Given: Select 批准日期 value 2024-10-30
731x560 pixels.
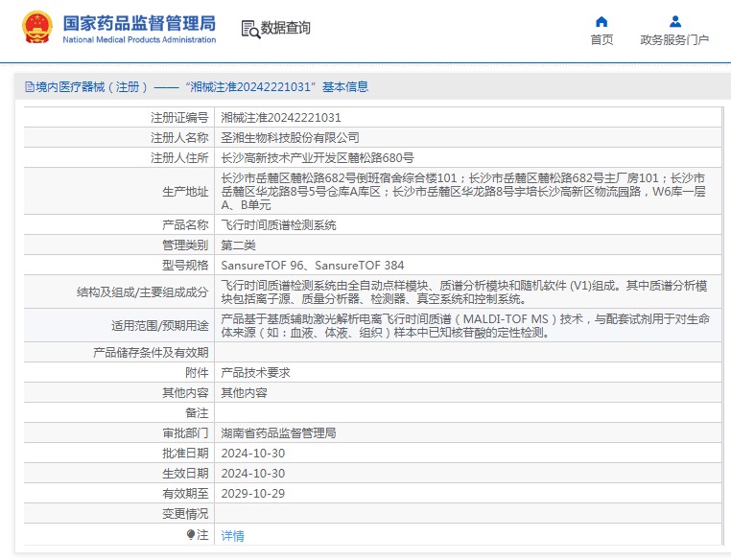Looking at the screenshot, I should [x=252, y=453].
